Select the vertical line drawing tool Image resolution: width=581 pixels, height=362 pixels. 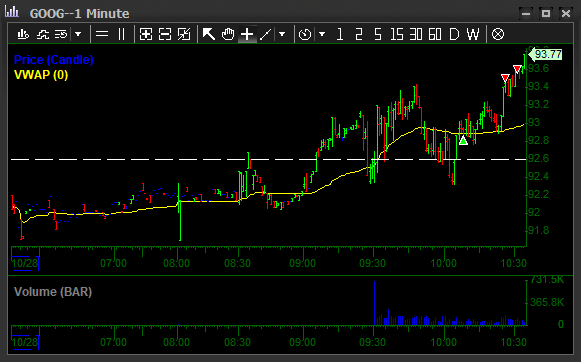[x=122, y=34]
